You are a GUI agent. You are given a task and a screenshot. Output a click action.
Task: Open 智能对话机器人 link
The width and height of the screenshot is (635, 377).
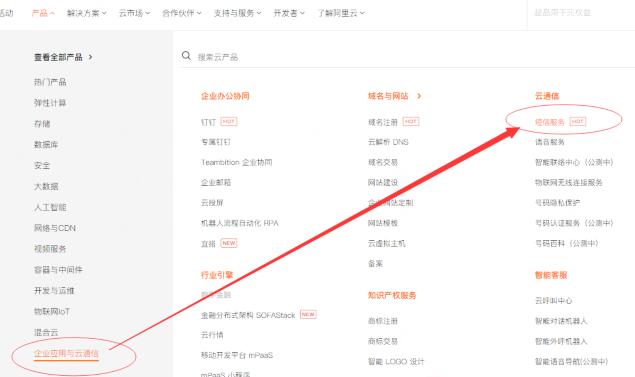(x=561, y=321)
